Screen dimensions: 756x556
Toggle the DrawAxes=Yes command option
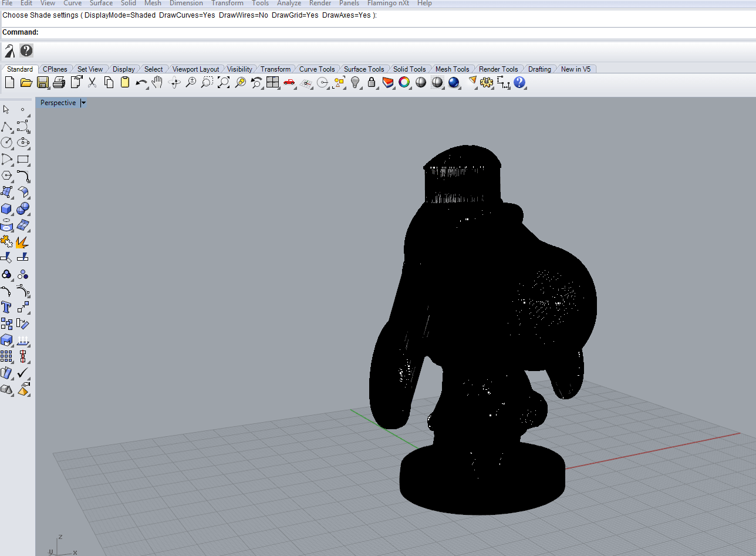click(x=346, y=15)
